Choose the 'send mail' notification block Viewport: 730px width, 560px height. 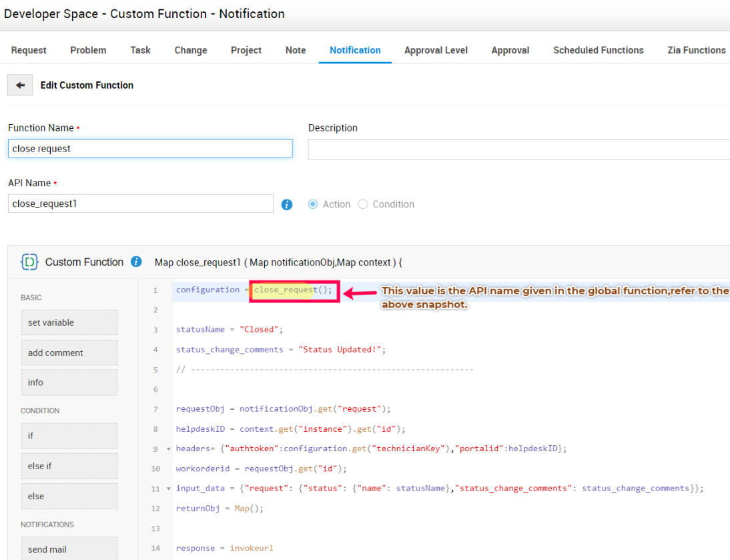[69, 549]
